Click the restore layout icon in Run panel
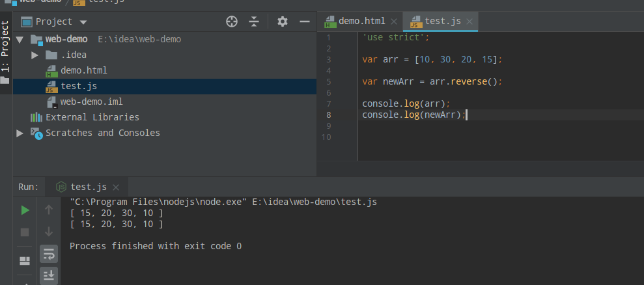 [x=25, y=260]
